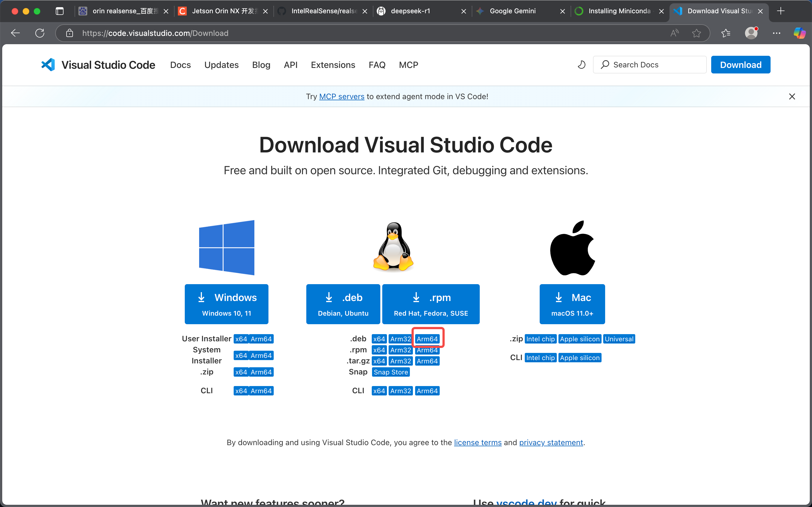Screen dimensions: 812x507
Task: Add page to favorites star icon
Action: click(697, 33)
